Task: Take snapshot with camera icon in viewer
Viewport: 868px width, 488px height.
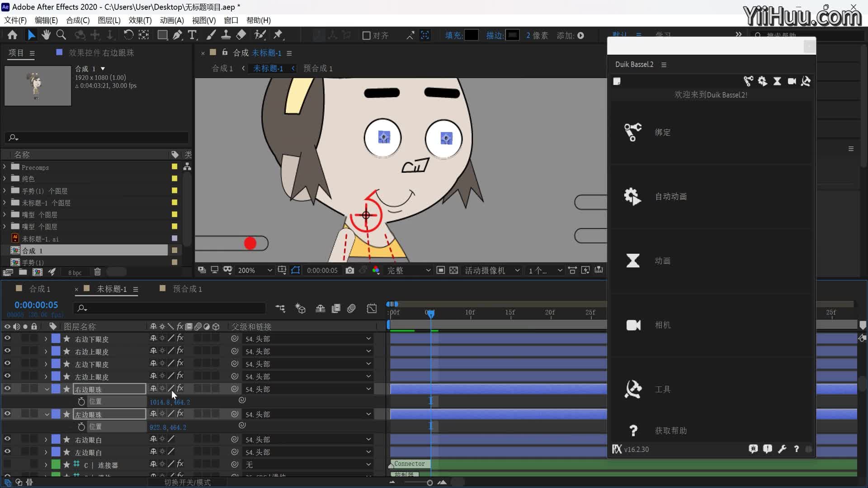Action: point(349,270)
